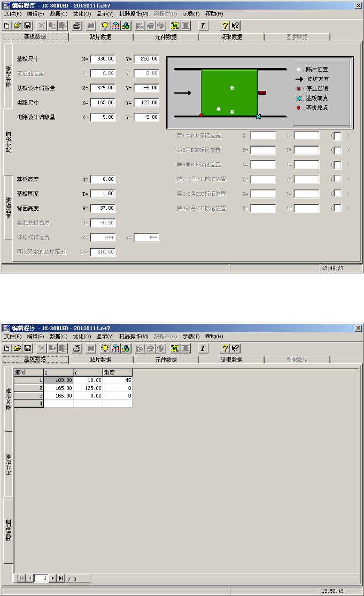Image resolution: width=364 pixels, height=596 pixels.
Task: Tick checkbox for 第3号BOC标记位置
Action: click(337, 165)
